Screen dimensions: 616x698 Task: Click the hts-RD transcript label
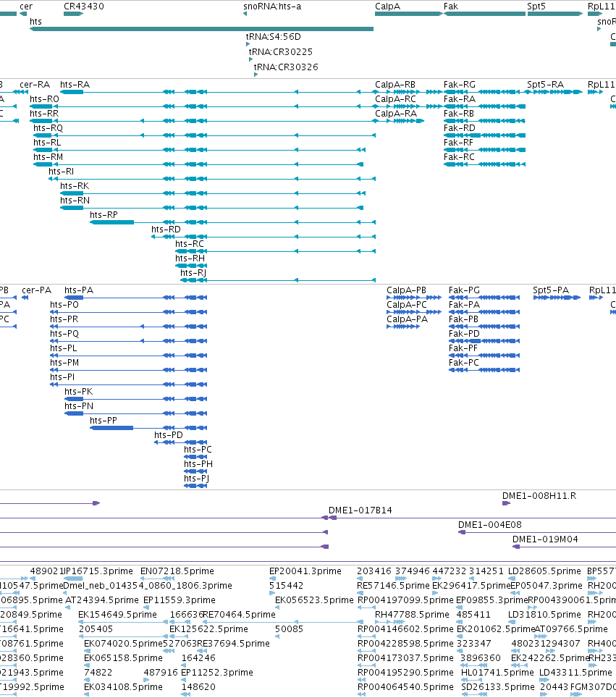click(166, 230)
